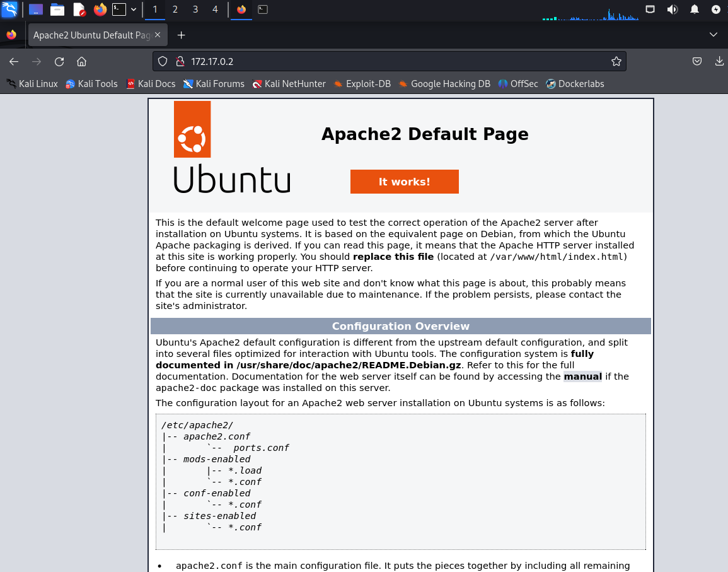Click the 'It works!' orange banner

[405, 182]
